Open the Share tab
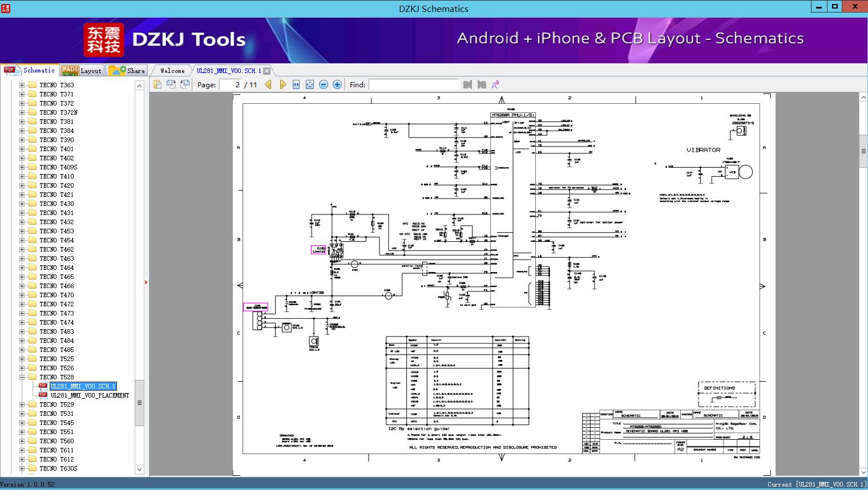The image size is (868, 490). click(x=127, y=70)
